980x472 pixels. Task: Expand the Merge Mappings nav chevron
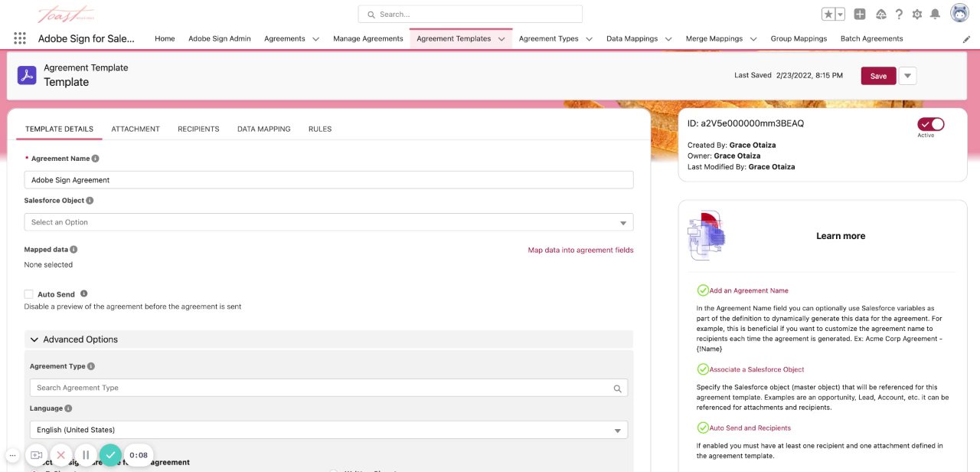[753, 39]
